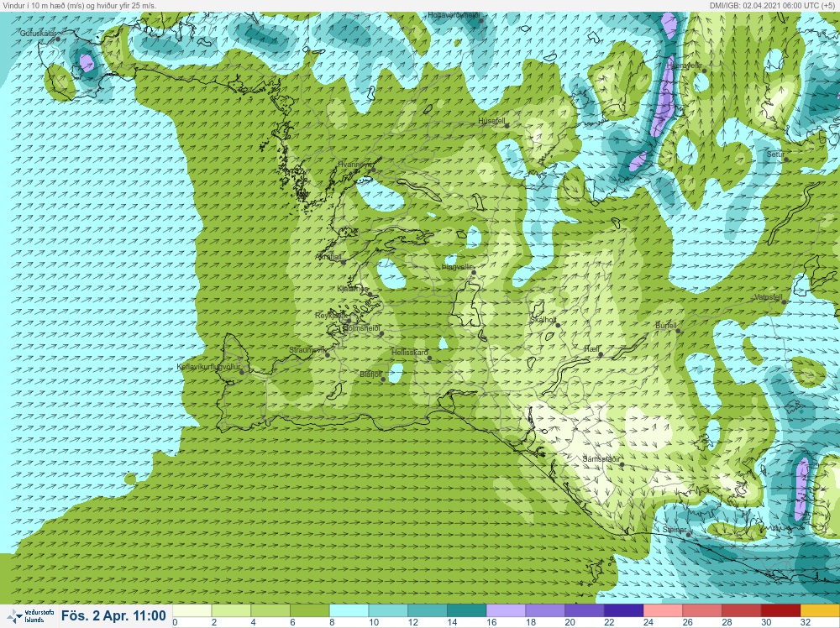Pick the 26–28 m/s legend swatch
Screen dimensions: 840x628
pyautogui.click(x=701, y=611)
